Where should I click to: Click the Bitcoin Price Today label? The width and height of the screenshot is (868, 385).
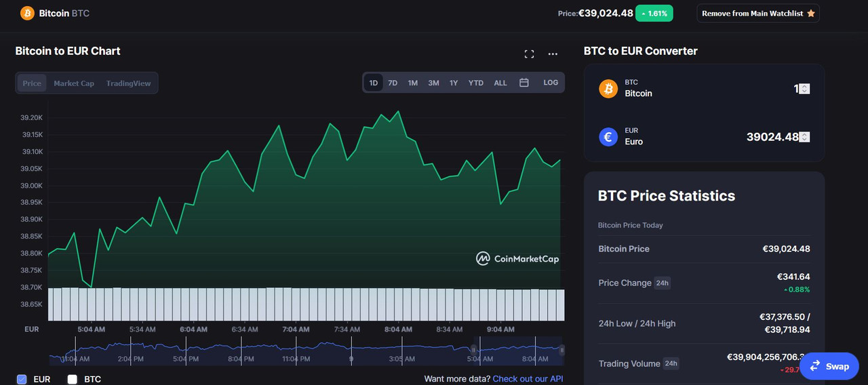pos(631,225)
